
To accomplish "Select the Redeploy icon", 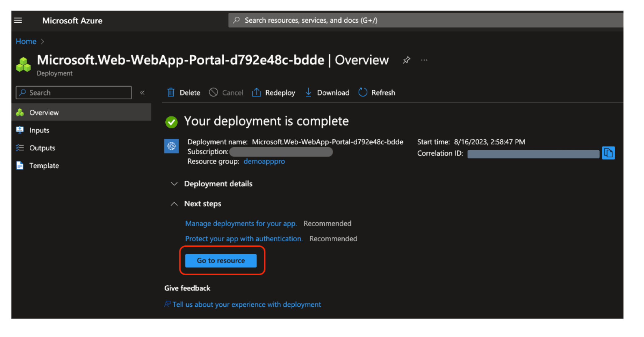I will pos(256,92).
